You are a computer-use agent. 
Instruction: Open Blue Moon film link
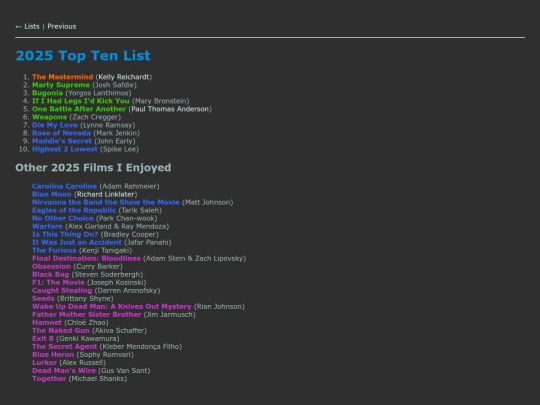52,194
